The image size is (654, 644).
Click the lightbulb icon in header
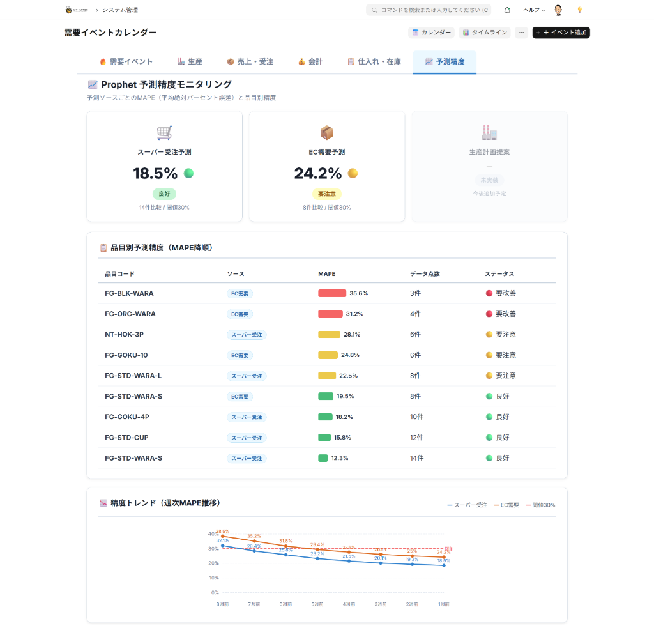[580, 10]
